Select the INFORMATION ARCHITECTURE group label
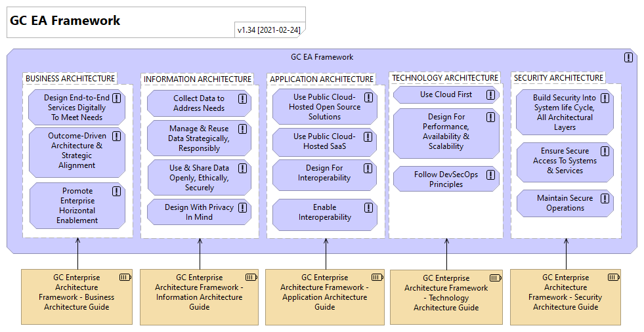 tap(198, 79)
